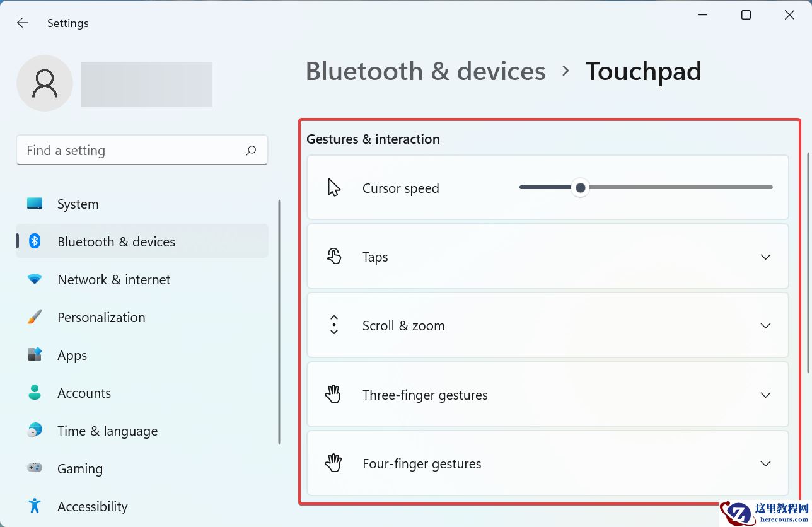The height and width of the screenshot is (527, 812).
Task: Expand Three-finger gestures options
Action: [765, 395]
